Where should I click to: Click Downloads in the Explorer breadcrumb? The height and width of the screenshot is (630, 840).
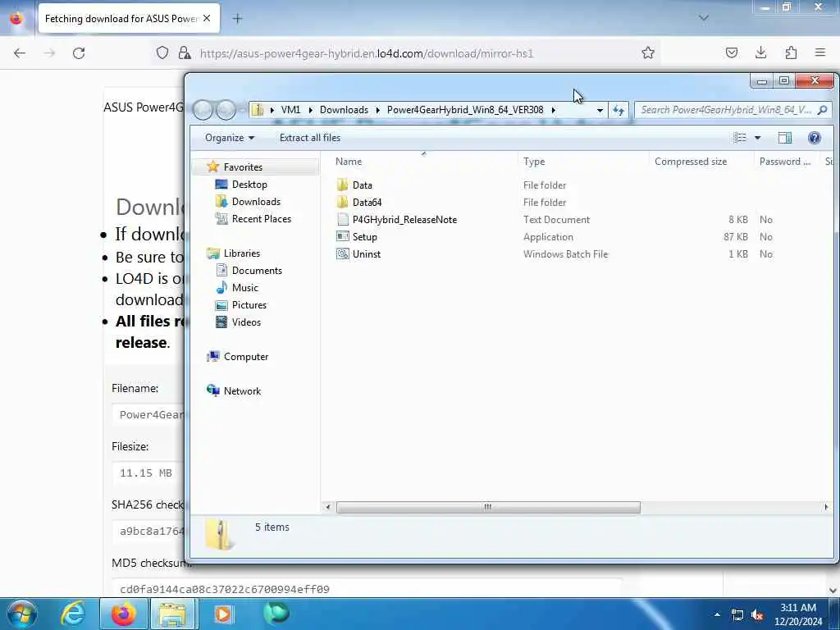(x=344, y=110)
